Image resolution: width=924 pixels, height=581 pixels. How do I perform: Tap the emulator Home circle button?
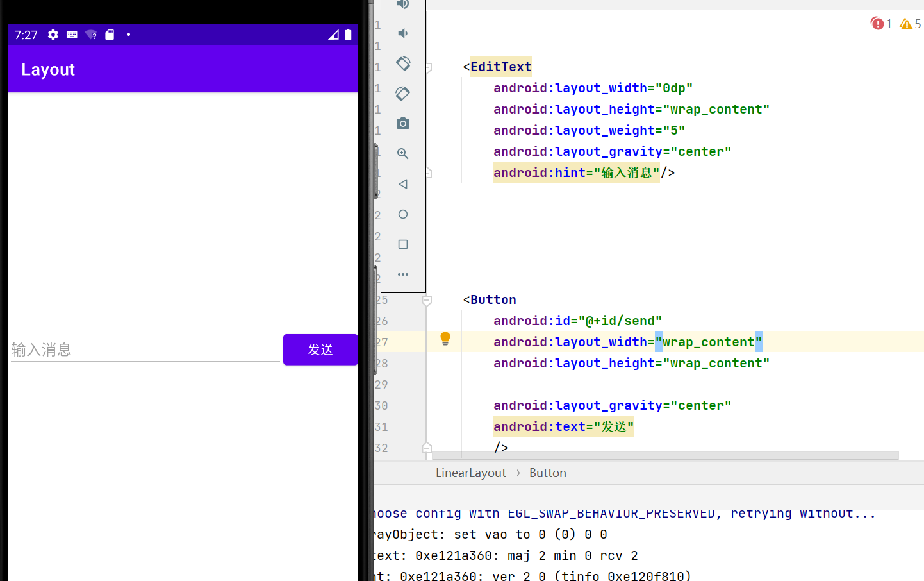[x=403, y=214]
